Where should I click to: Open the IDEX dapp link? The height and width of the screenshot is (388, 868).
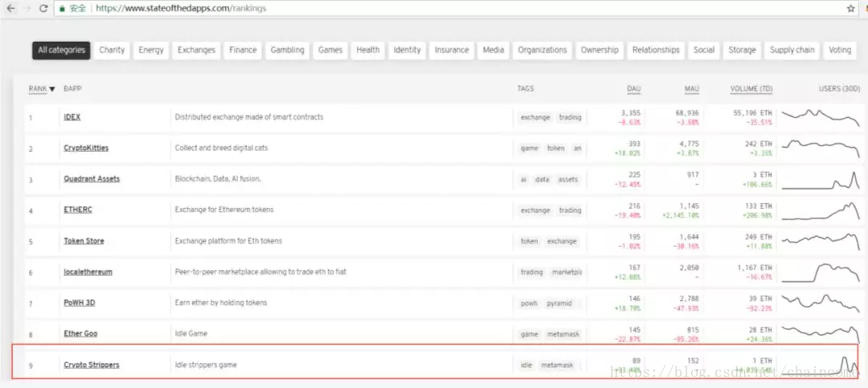point(72,117)
